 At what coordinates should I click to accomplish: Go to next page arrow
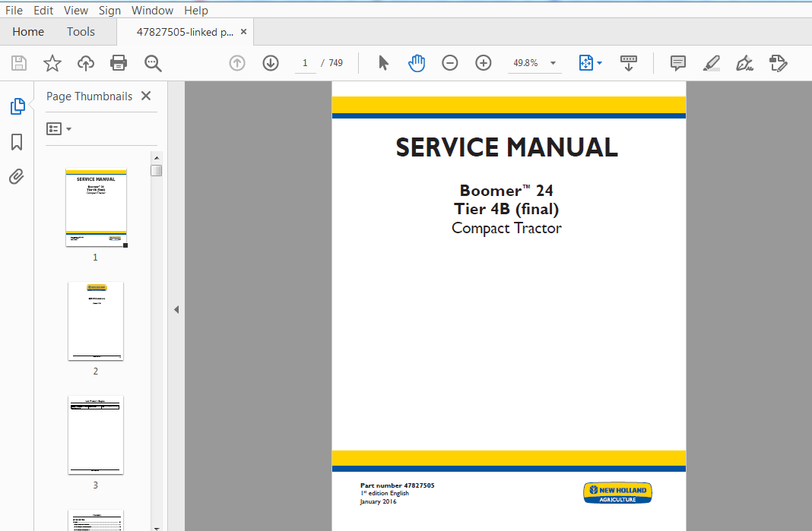[271, 63]
